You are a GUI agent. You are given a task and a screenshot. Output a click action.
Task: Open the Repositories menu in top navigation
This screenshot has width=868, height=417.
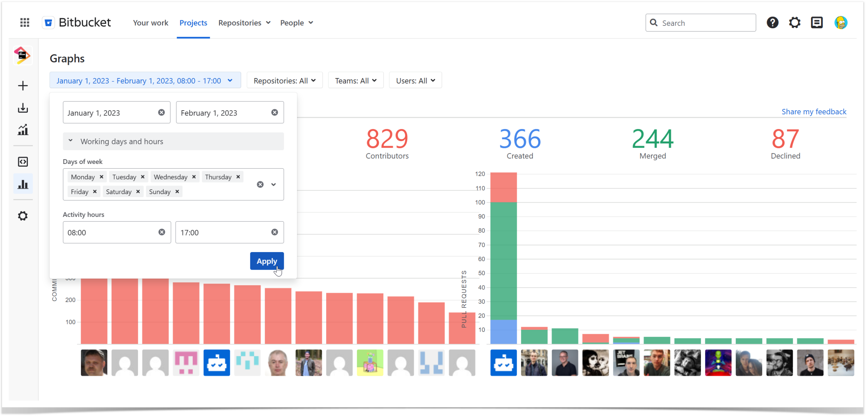pos(244,23)
